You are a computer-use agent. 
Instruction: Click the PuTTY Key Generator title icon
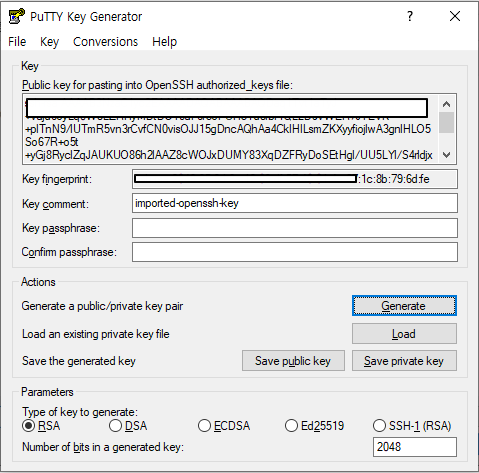click(16, 16)
